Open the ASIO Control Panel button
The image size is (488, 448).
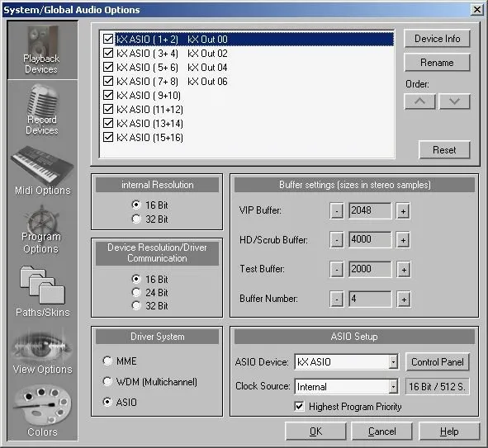tap(438, 362)
